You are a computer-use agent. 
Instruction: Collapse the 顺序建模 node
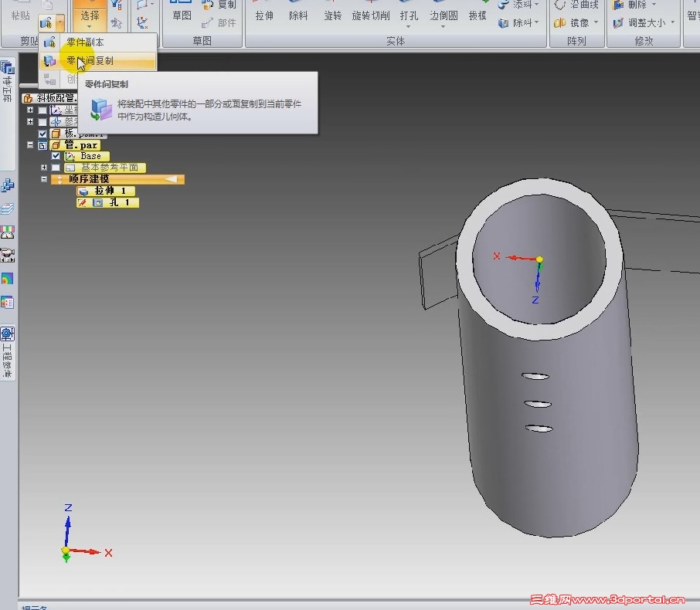click(x=44, y=179)
